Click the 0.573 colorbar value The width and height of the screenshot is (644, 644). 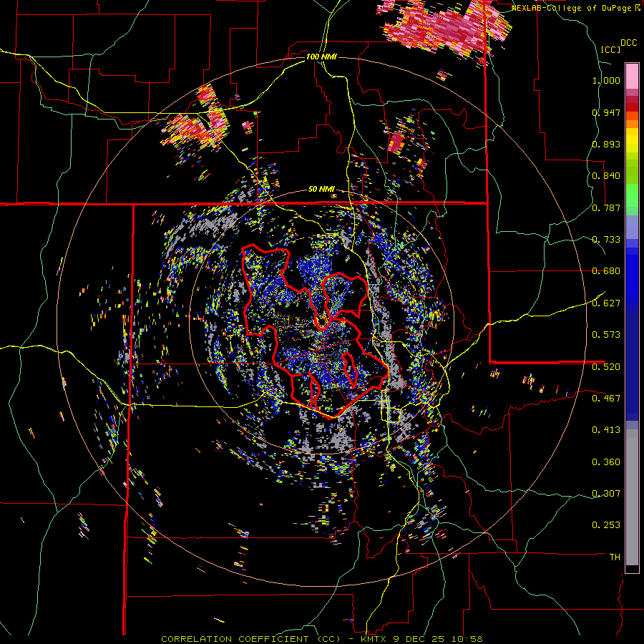click(606, 335)
